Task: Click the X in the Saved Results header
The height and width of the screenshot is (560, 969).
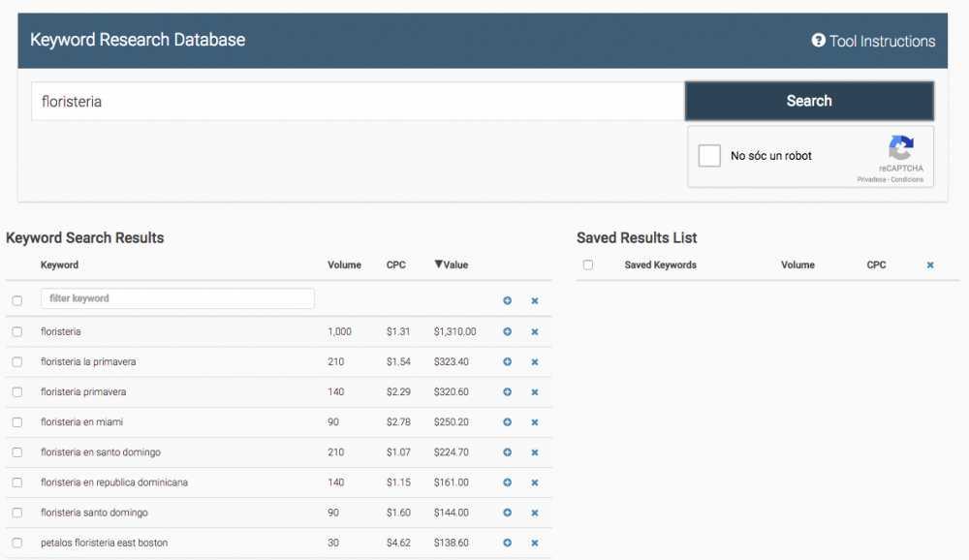Action: (x=930, y=264)
